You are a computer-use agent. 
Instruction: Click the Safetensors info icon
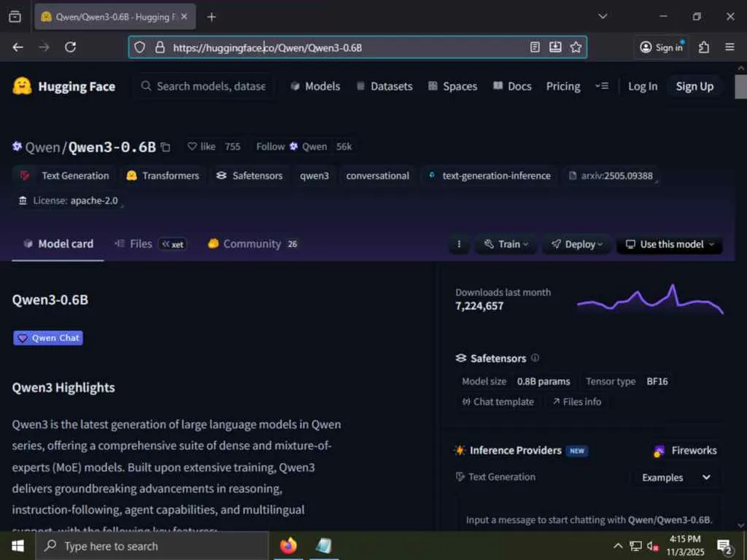(535, 357)
